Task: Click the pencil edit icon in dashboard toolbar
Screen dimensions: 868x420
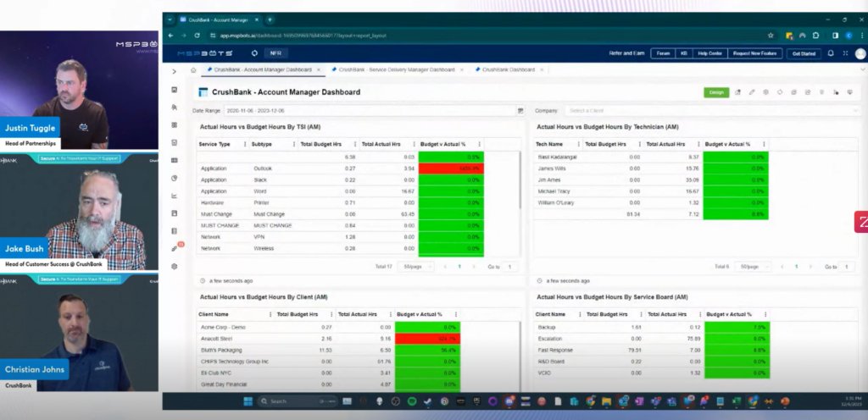Action: [x=752, y=92]
